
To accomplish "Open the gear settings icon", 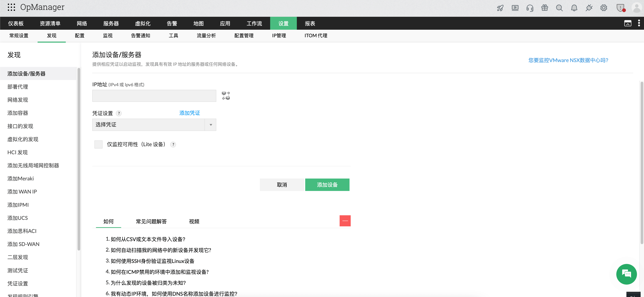I will point(604,8).
